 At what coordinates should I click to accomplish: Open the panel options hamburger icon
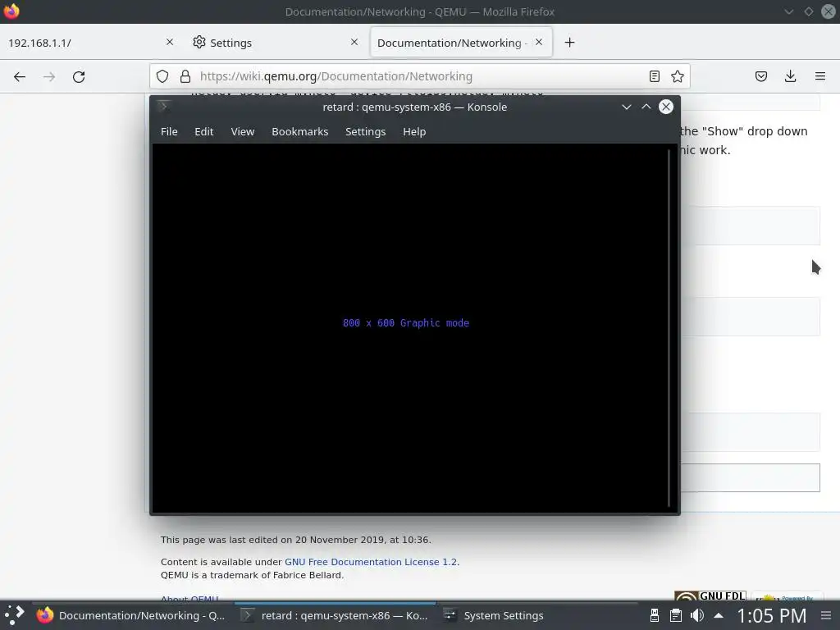pos(826,615)
